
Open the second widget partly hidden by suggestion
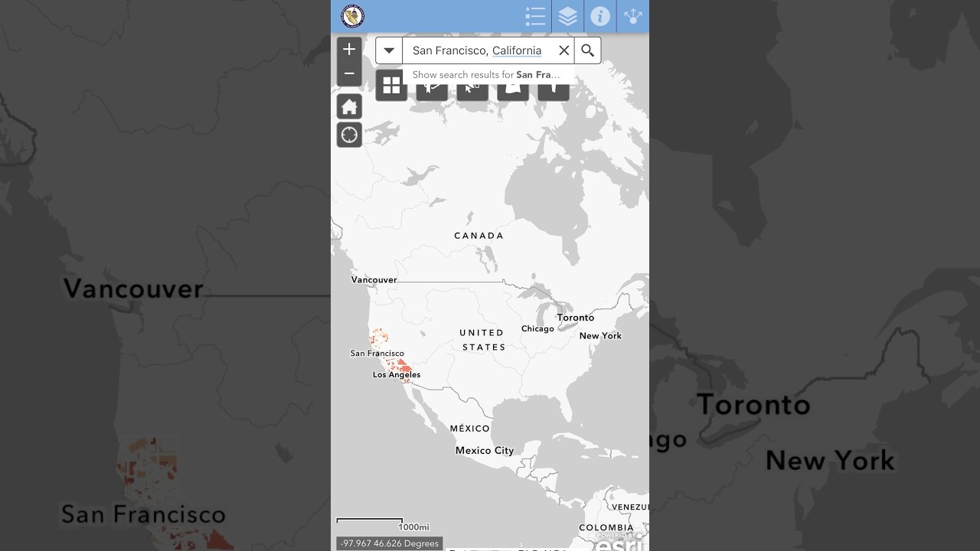432,92
